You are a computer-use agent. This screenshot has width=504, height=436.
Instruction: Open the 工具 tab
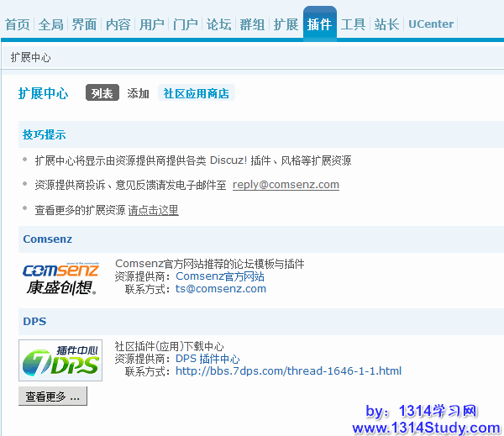pos(353,24)
